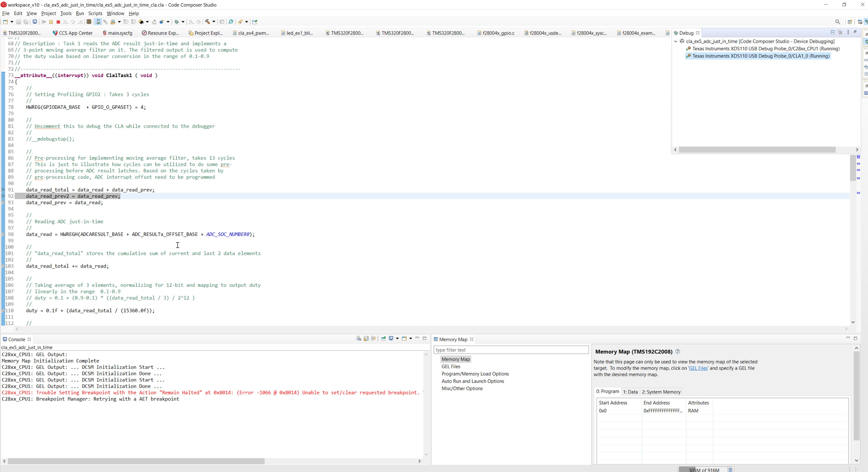Open the console monitor icon in main toolbar
Image resolution: width=868 pixels, height=472 pixels.
[x=35, y=22]
